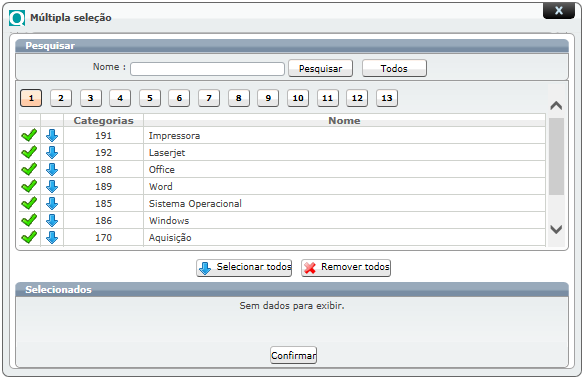Click the vertical scrollbar thumb
Screen dimensions: 584x378
tap(556, 156)
